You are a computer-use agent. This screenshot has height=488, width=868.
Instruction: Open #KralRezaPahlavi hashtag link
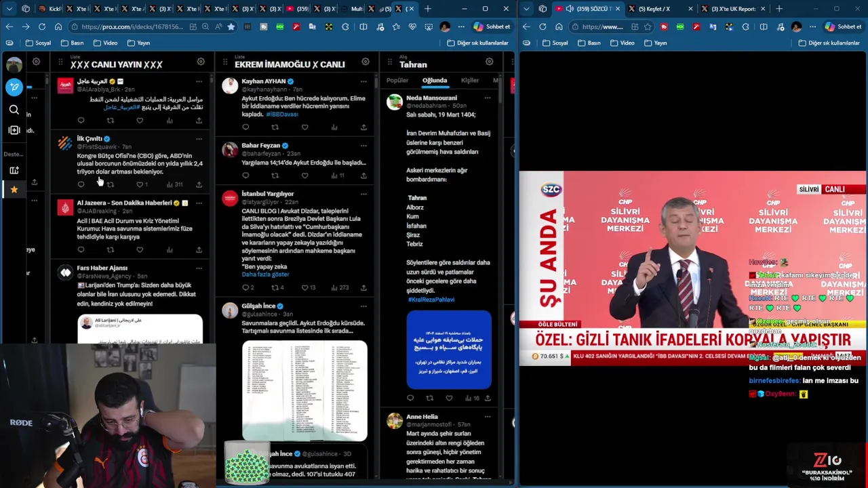(431, 300)
